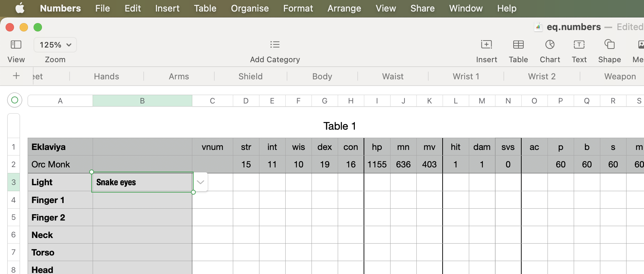644x274 pixels.
Task: Click the Table toolbar icon
Action: click(x=518, y=45)
